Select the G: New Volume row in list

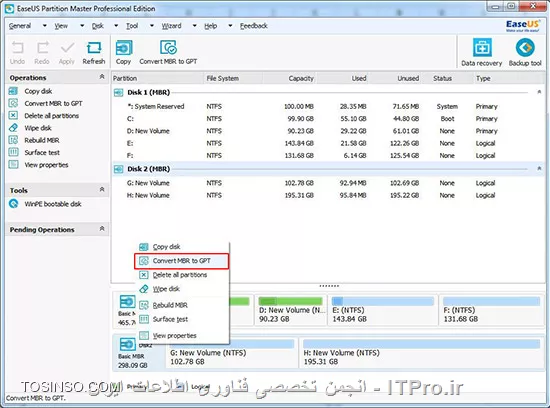point(327,183)
